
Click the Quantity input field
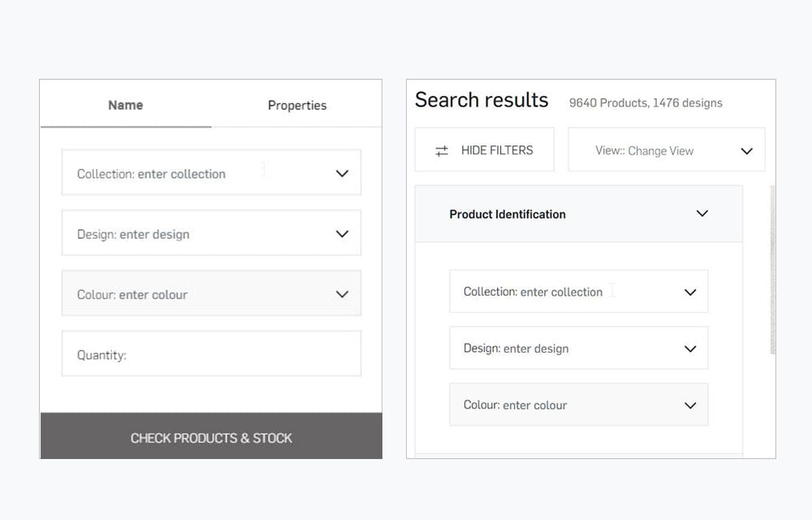pos(211,354)
